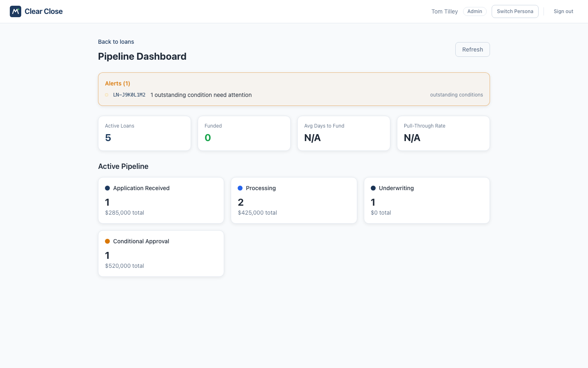This screenshot has width=588, height=368.
Task: Open the Switch Persona selector
Action: (515, 11)
